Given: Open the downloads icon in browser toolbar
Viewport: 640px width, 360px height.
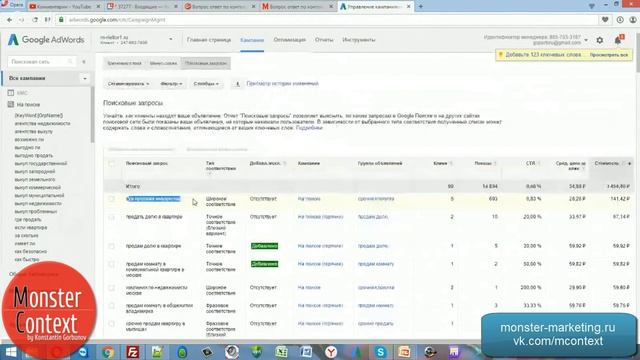Looking at the screenshot, I should [620, 20].
